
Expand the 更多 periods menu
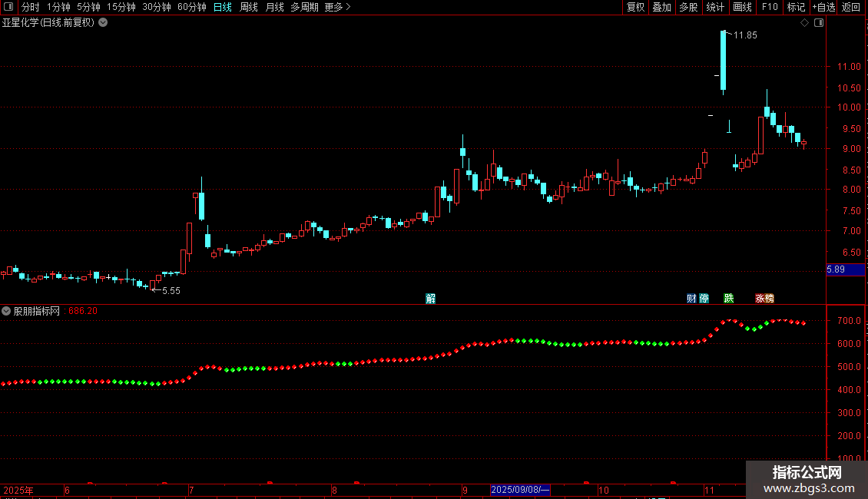338,7
